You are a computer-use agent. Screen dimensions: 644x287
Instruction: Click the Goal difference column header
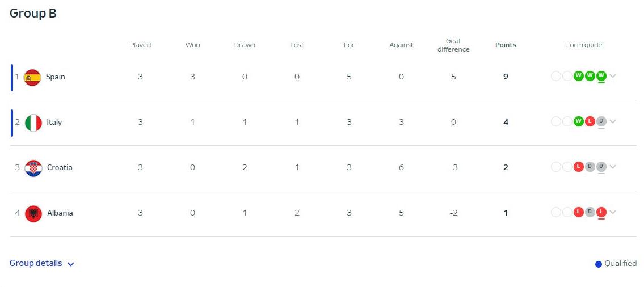click(x=453, y=45)
